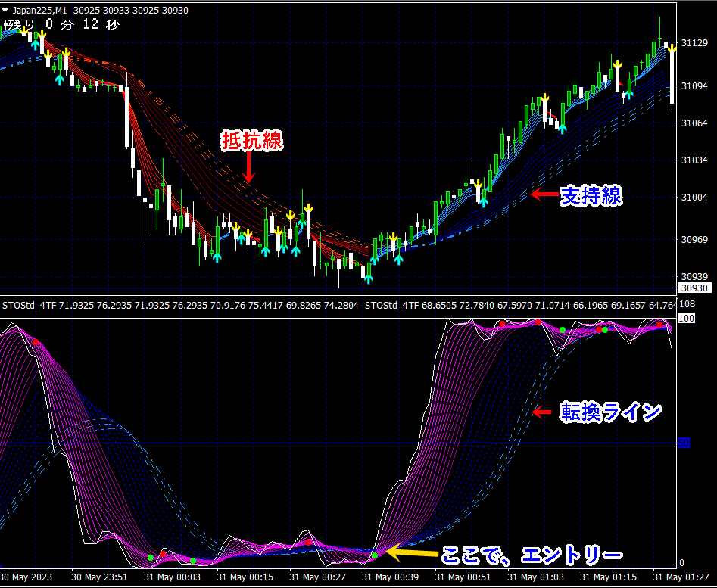
Task: Click the green dot at entry point
Action: pyautogui.click(x=375, y=555)
